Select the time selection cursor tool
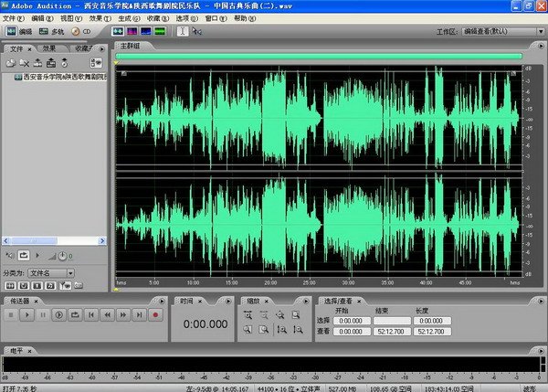 point(183,31)
